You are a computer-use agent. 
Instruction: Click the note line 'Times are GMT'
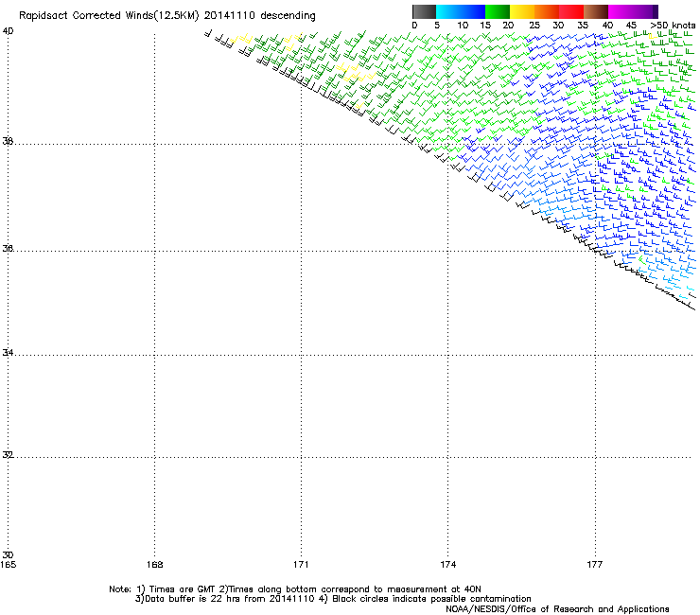coord(183,589)
